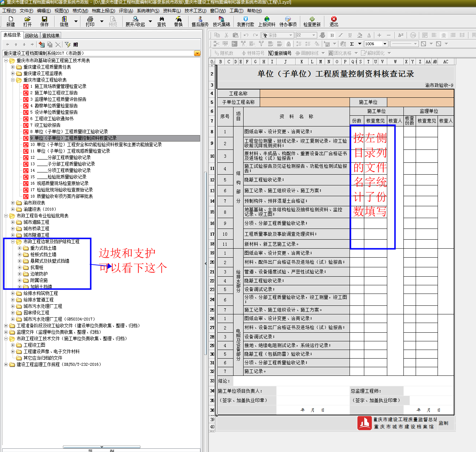476x452 pixels.
Task: Switch to the 查找结果 tab
Action: (x=51, y=36)
